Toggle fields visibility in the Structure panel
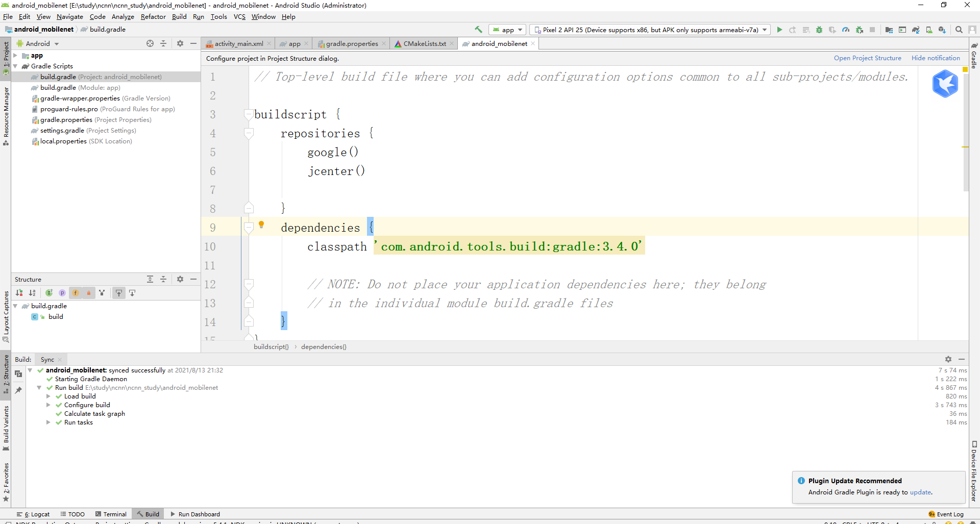This screenshot has width=980, height=524. 76,293
